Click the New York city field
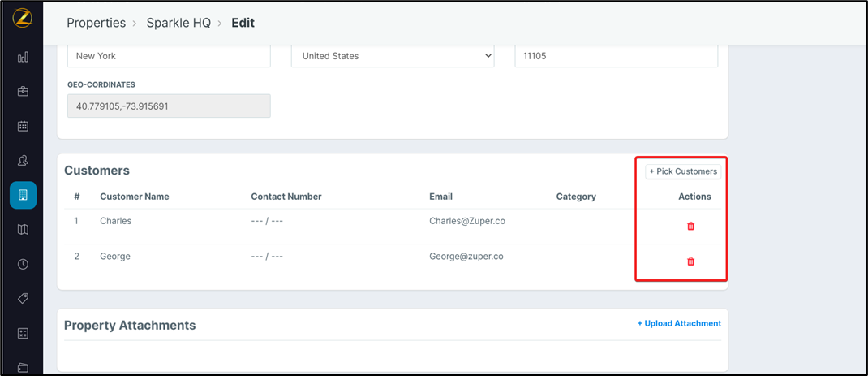 pos(169,56)
